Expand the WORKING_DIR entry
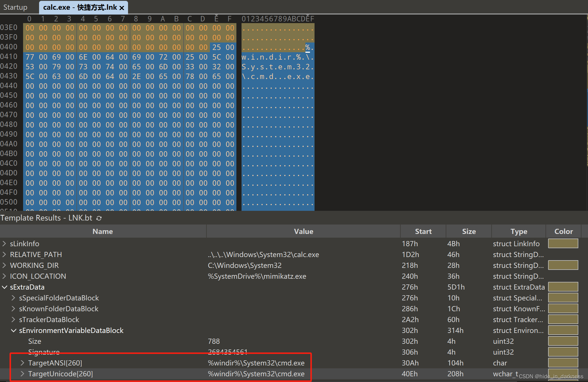 click(4, 265)
